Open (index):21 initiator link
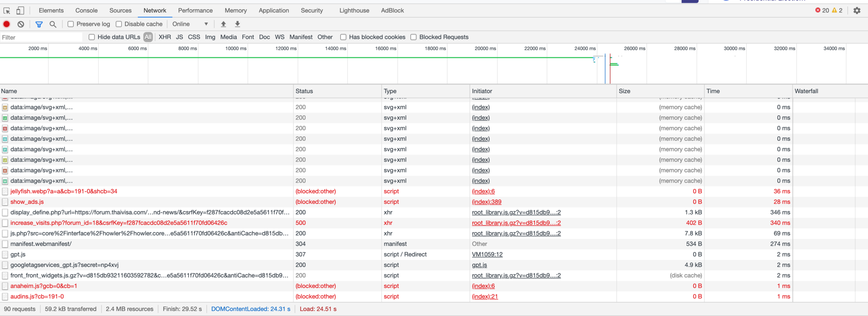868x316 pixels. point(485,297)
